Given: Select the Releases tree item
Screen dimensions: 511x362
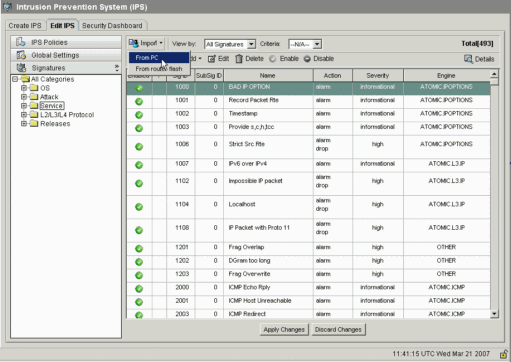Looking at the screenshot, I should point(55,124).
